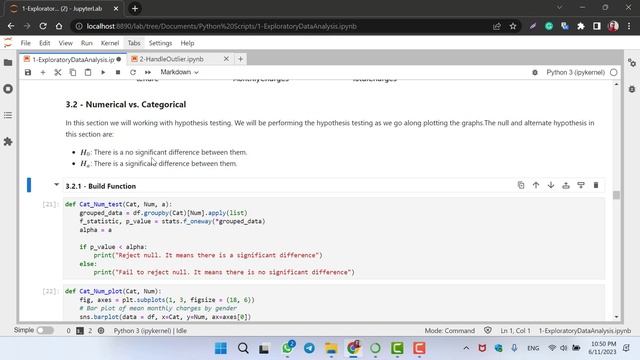Open File Explorer from the taskbar
The height and width of the screenshot is (360, 640).
331,348
